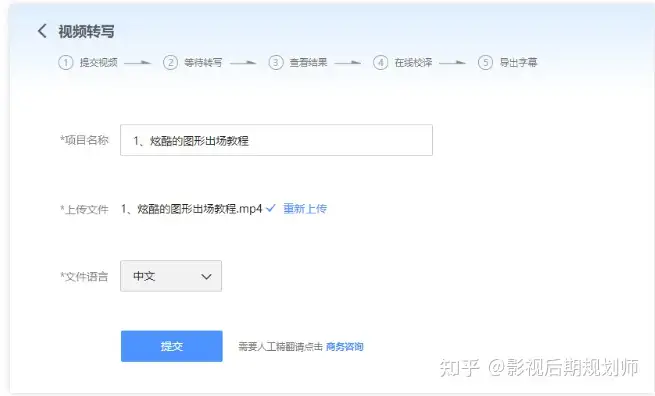Viewport: 655px width, 396px height.
Task: Click the *文件语言 label
Action: click(84, 277)
